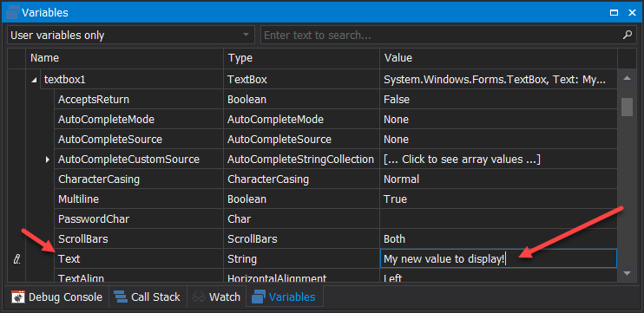Click the empty PasswordChar value cell
This screenshot has width=644, height=313.
point(498,219)
